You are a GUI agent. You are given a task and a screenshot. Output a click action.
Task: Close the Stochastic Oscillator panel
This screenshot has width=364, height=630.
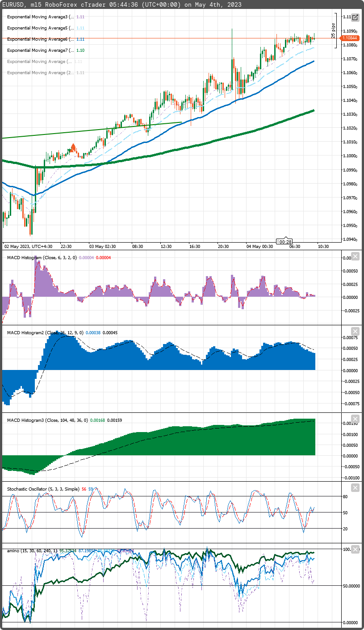pyautogui.click(x=355, y=487)
